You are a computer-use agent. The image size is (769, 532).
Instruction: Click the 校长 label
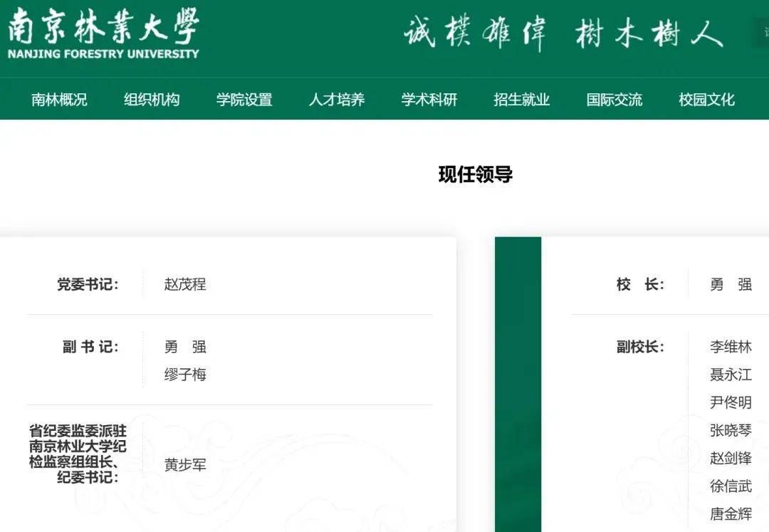click(640, 284)
